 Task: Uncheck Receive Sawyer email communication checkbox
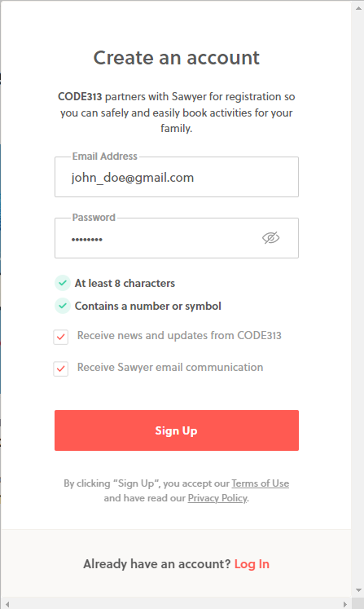click(61, 368)
